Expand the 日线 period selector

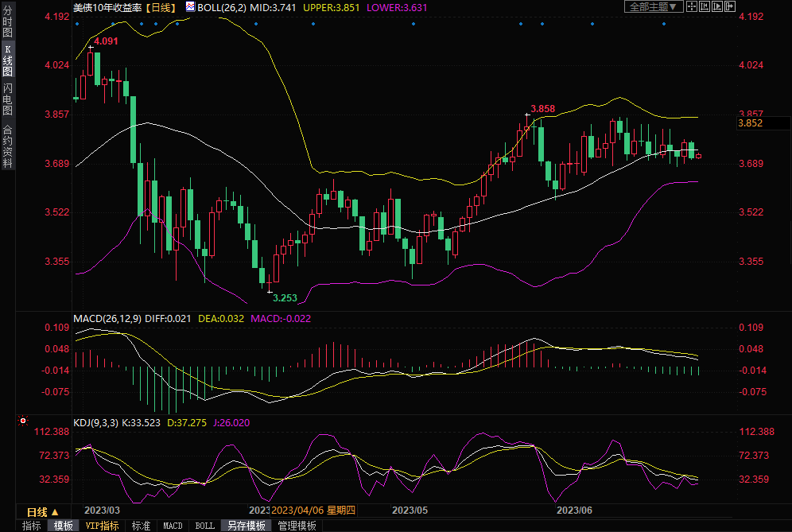coord(43,511)
